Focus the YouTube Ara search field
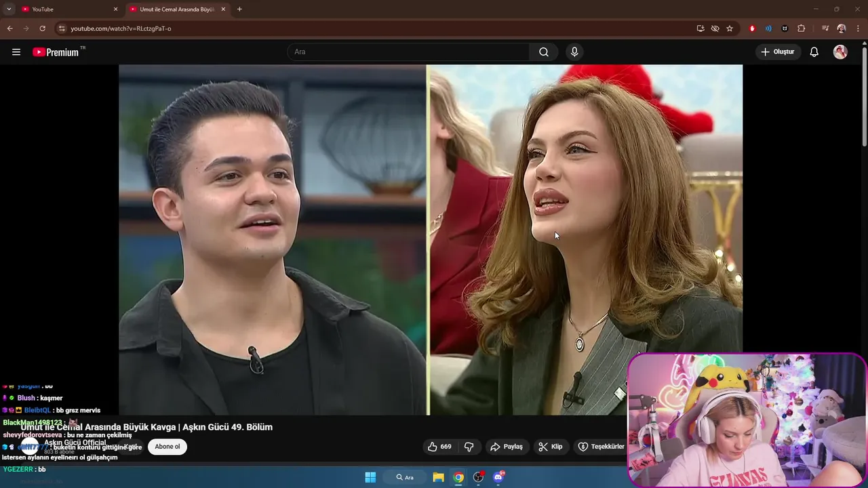Viewport: 868px width, 488px height. pyautogui.click(x=408, y=52)
